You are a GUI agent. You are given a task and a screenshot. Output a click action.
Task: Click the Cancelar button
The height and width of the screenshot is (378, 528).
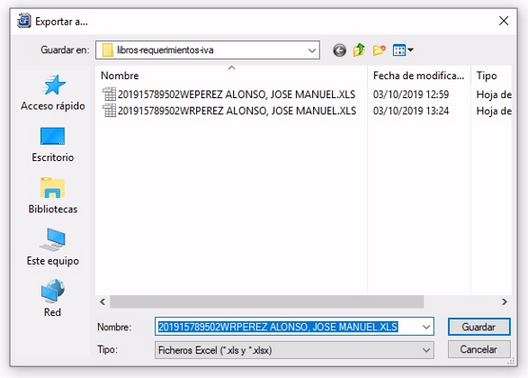coord(479,349)
